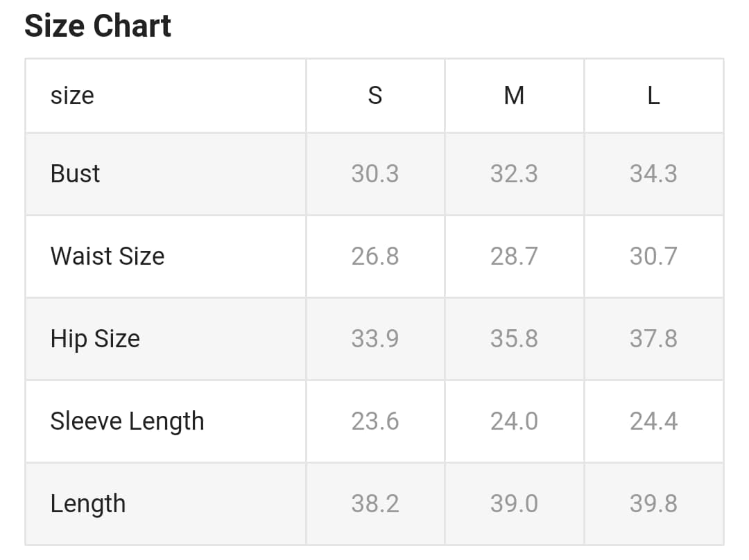Viewport: 749px width, 560px height.
Task: Select the L size column header
Action: (x=653, y=95)
